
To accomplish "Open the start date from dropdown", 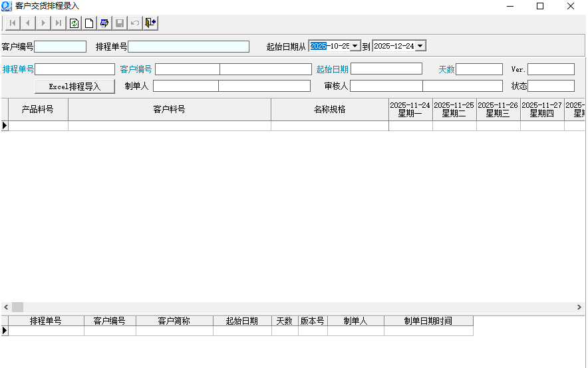I will 355,47.
